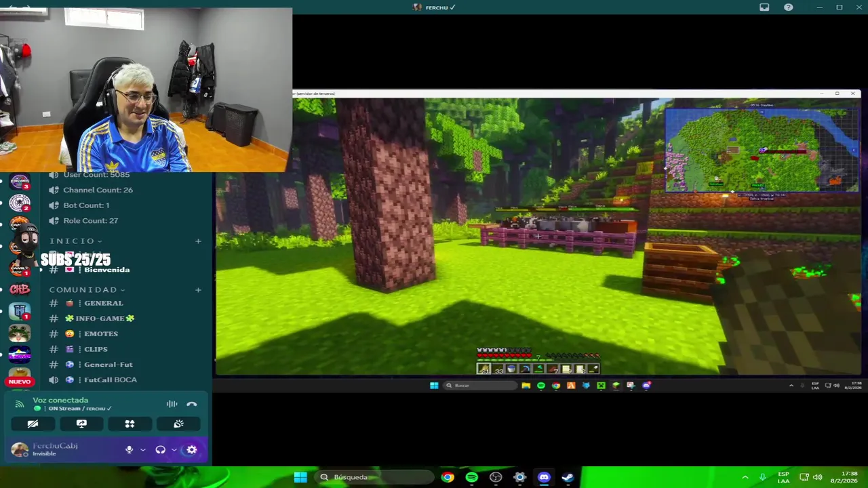Open ON Stream / FERCHU channel link

80,409
